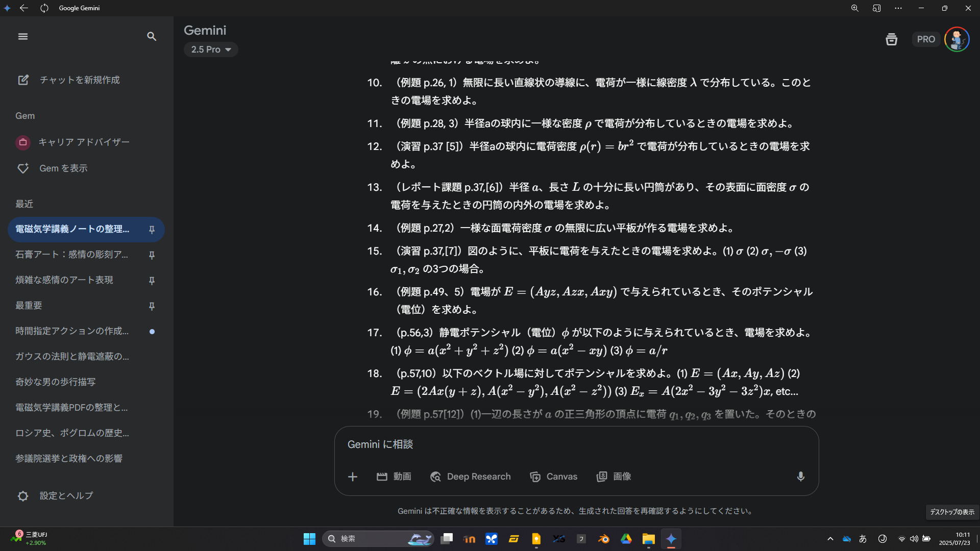Click the microphone voice input icon
The height and width of the screenshot is (551, 980).
(800, 477)
